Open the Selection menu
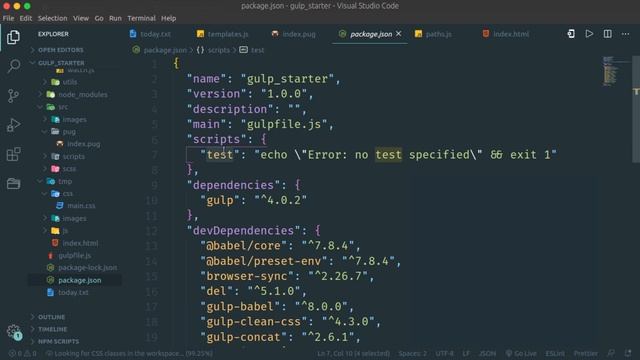This screenshot has width=640, height=360. tap(52, 18)
